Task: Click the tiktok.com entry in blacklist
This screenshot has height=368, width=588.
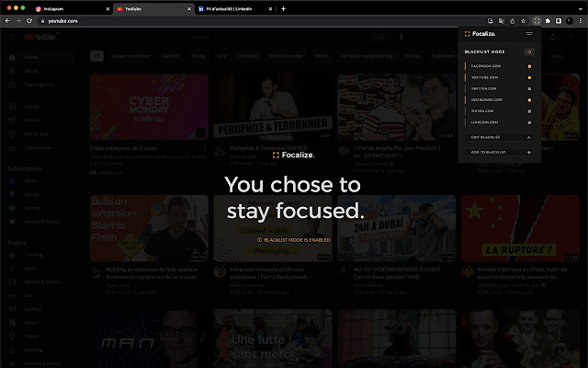Action: point(482,111)
